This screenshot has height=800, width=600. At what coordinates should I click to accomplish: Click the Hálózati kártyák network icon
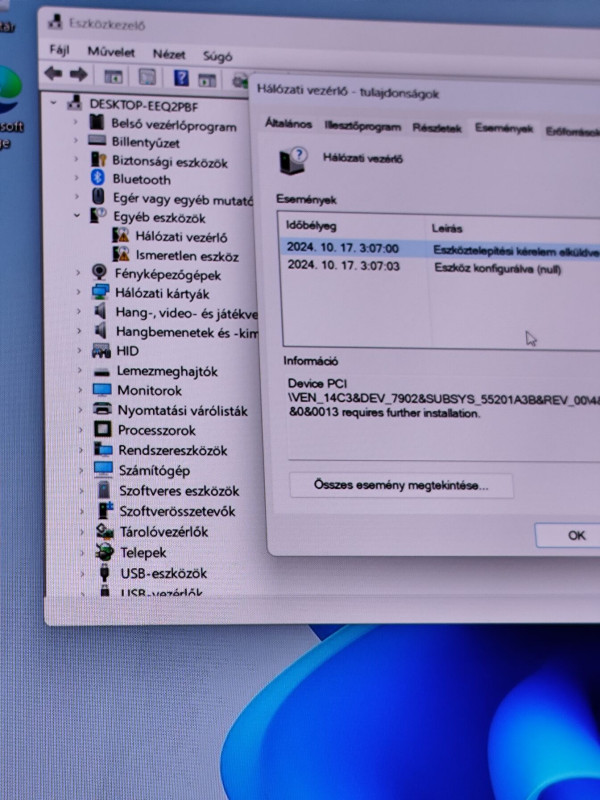[x=101, y=292]
